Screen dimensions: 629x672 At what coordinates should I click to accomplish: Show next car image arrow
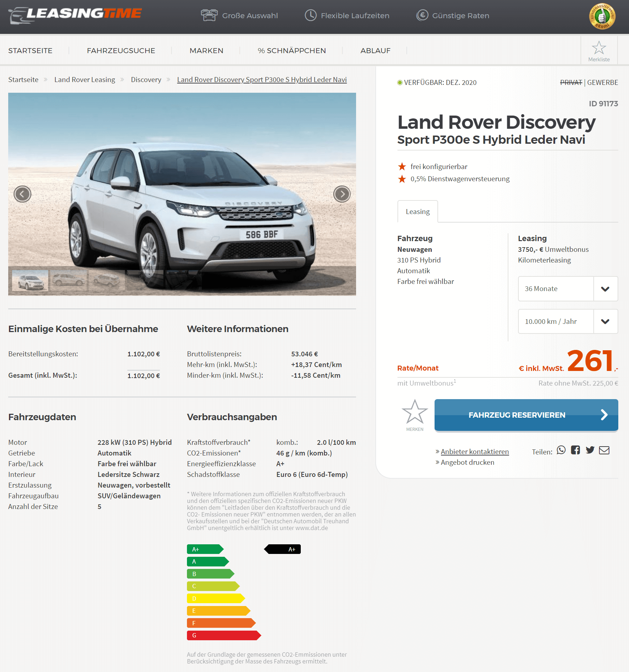tap(342, 194)
